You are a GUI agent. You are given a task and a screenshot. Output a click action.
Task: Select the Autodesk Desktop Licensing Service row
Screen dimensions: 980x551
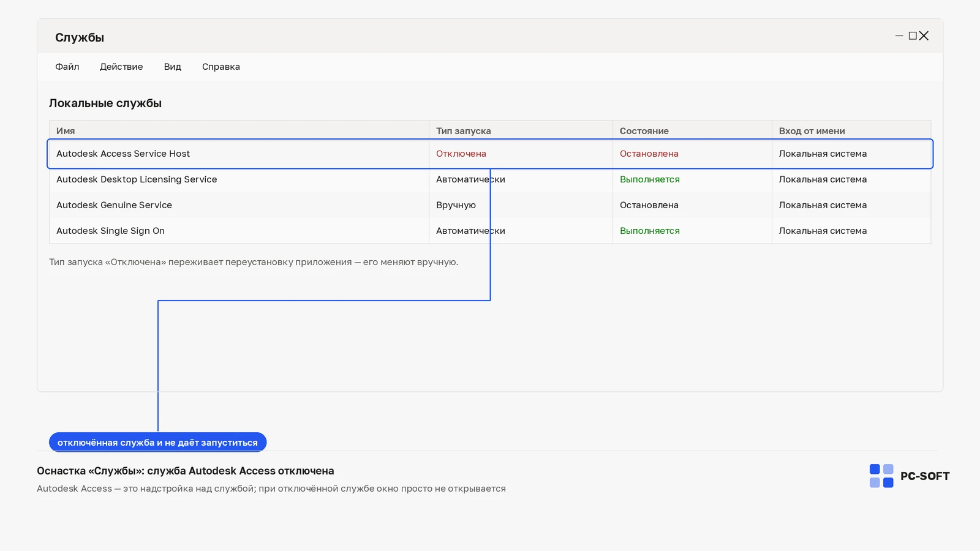[490, 179]
